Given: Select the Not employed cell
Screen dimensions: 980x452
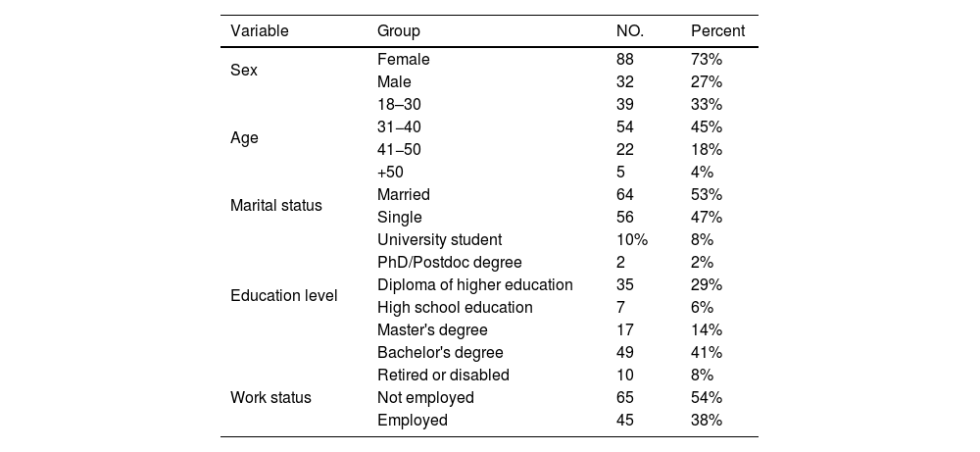Looking at the screenshot, I should (425, 398).
